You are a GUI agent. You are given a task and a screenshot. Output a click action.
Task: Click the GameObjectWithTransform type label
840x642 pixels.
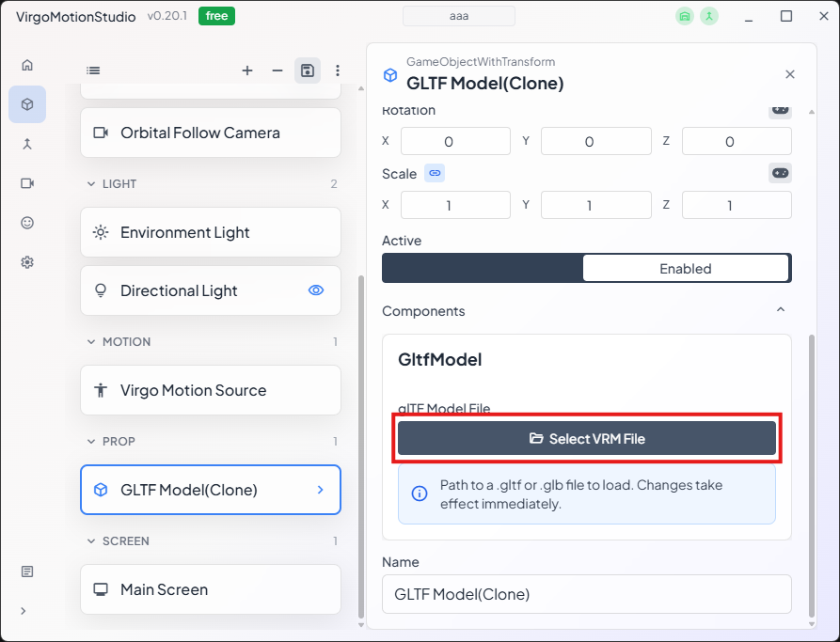coord(481,62)
